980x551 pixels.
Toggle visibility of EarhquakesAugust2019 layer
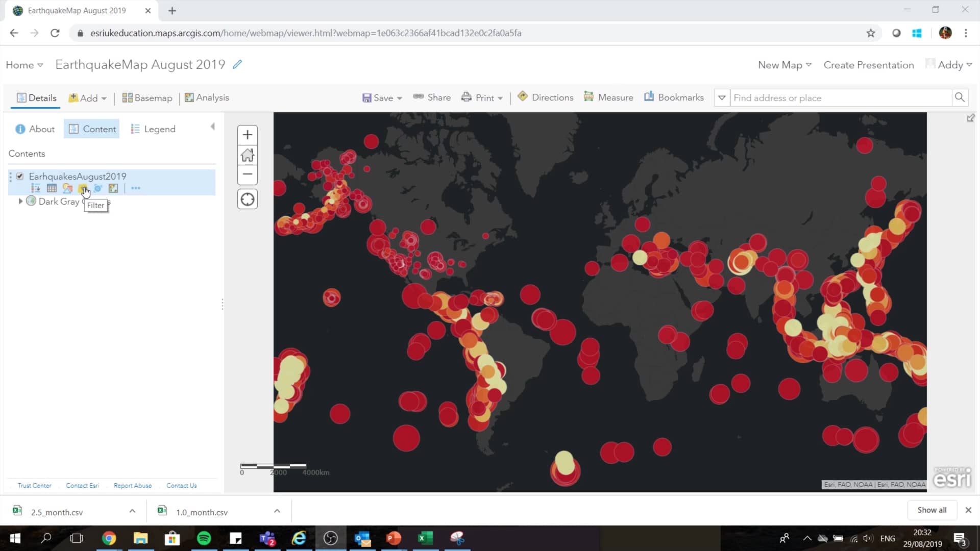pyautogui.click(x=20, y=176)
